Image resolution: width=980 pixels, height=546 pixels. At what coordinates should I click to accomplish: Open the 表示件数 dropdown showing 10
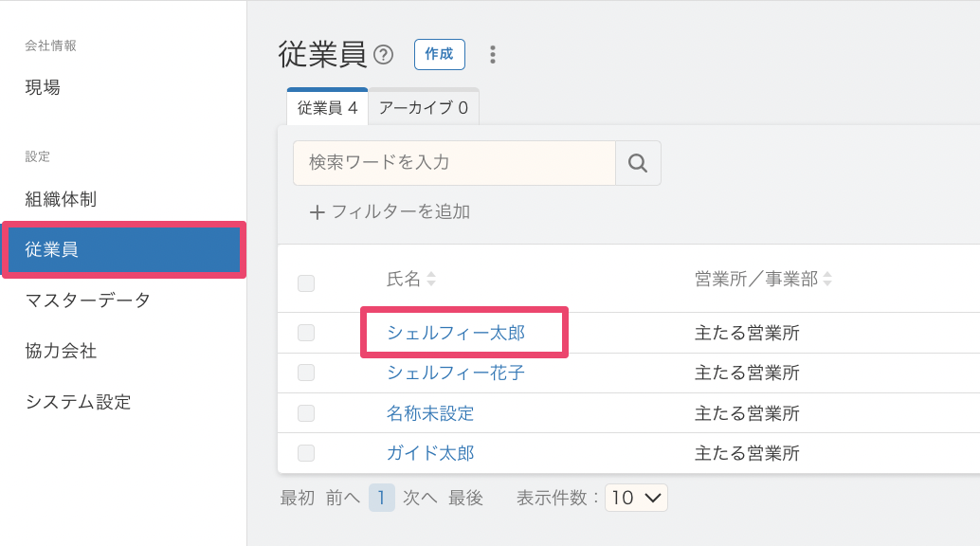636,498
